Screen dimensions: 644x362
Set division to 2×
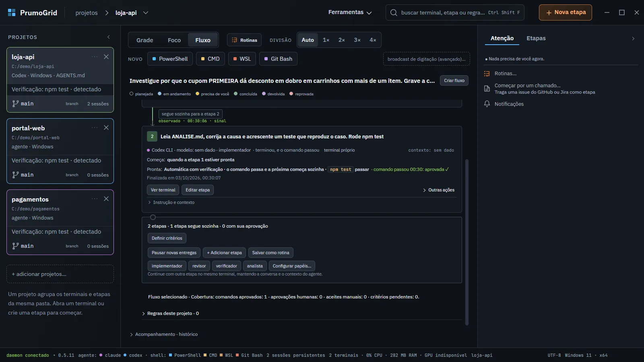[x=342, y=40]
